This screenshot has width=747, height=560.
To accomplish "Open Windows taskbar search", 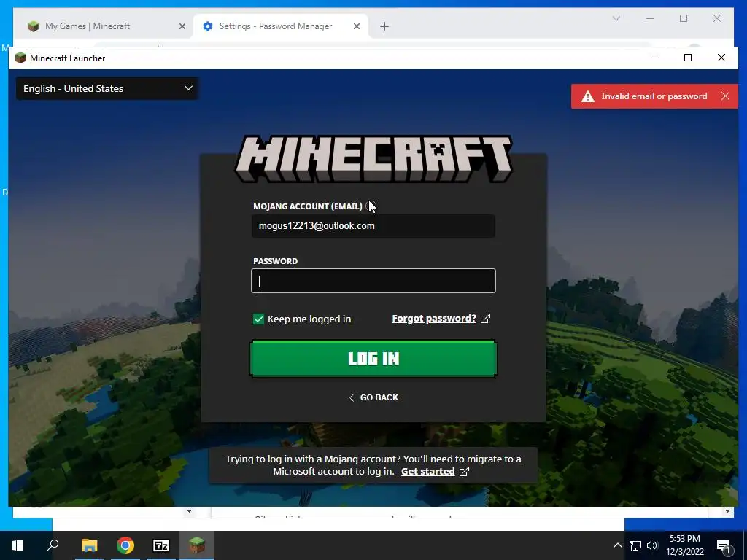I will pyautogui.click(x=53, y=545).
